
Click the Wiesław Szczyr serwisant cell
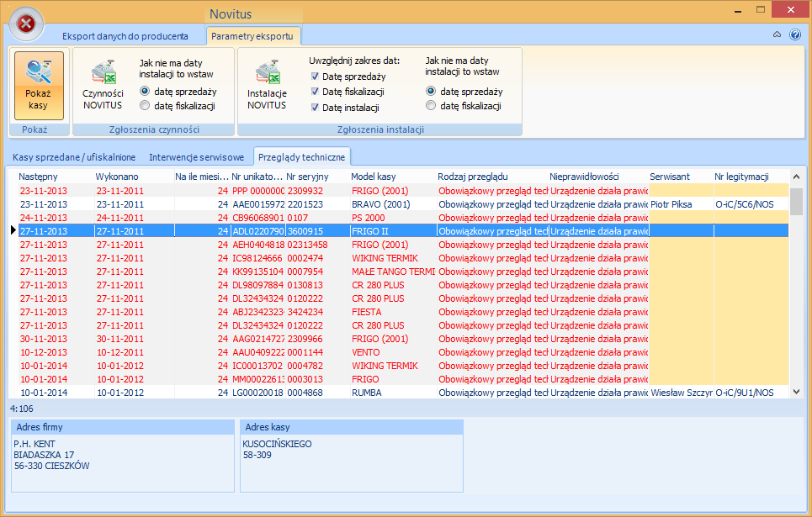click(681, 393)
